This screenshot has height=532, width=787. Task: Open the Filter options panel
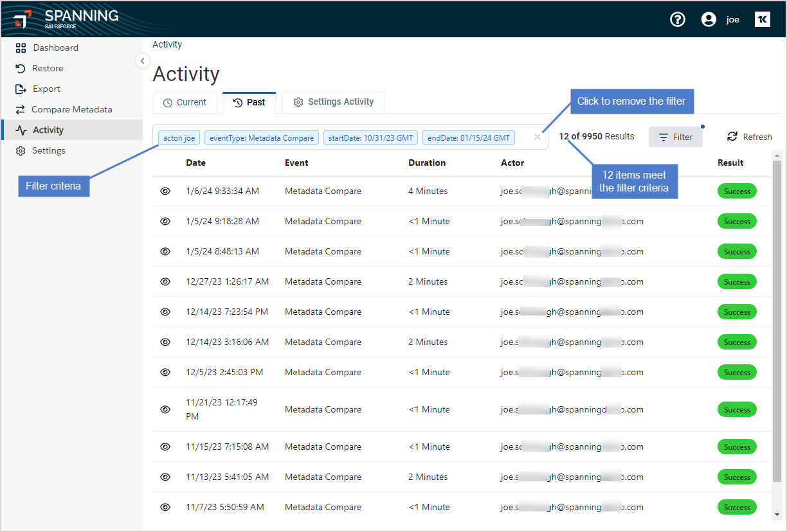676,137
